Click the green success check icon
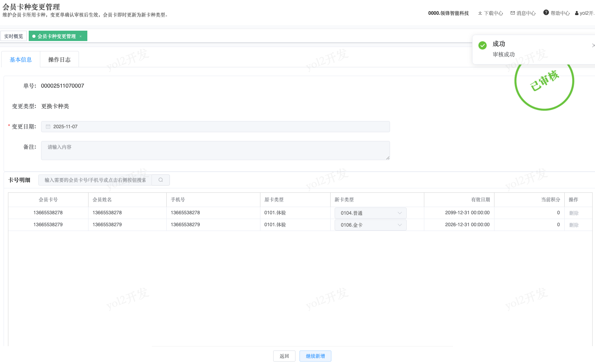Viewport: 595px width, 364px height. tap(483, 45)
